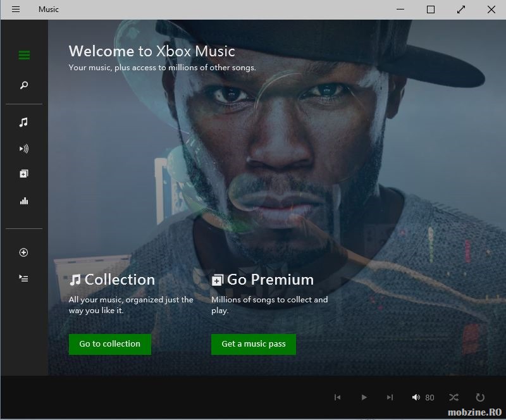Toggle full screen with diagonal arrows button
The width and height of the screenshot is (506, 420).
(x=461, y=9)
